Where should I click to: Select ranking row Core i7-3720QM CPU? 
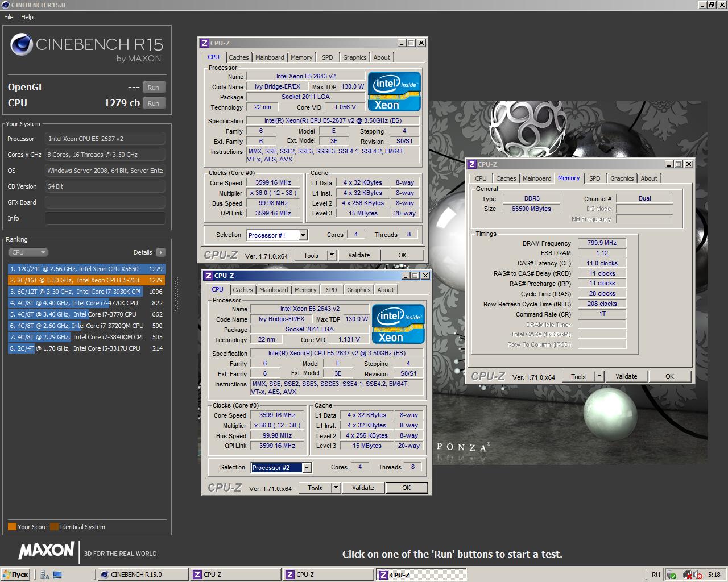86,326
